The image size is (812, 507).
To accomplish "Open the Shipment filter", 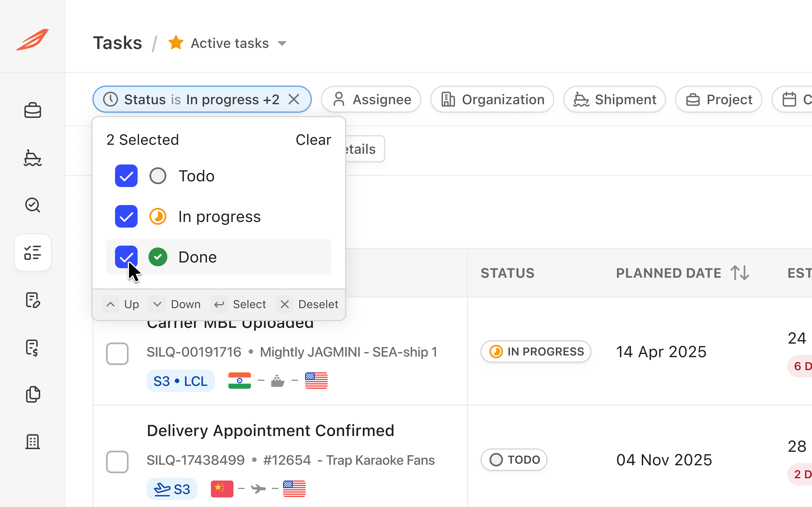I will pyautogui.click(x=614, y=100).
